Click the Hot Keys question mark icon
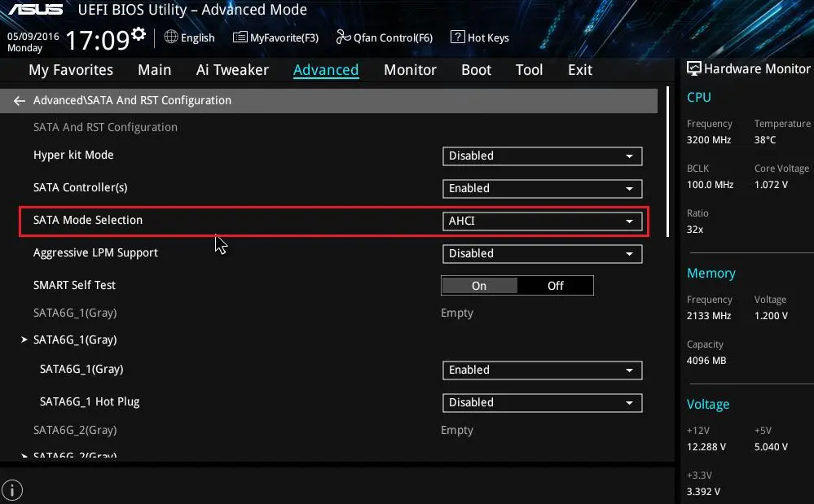The image size is (814, 504). tap(457, 37)
